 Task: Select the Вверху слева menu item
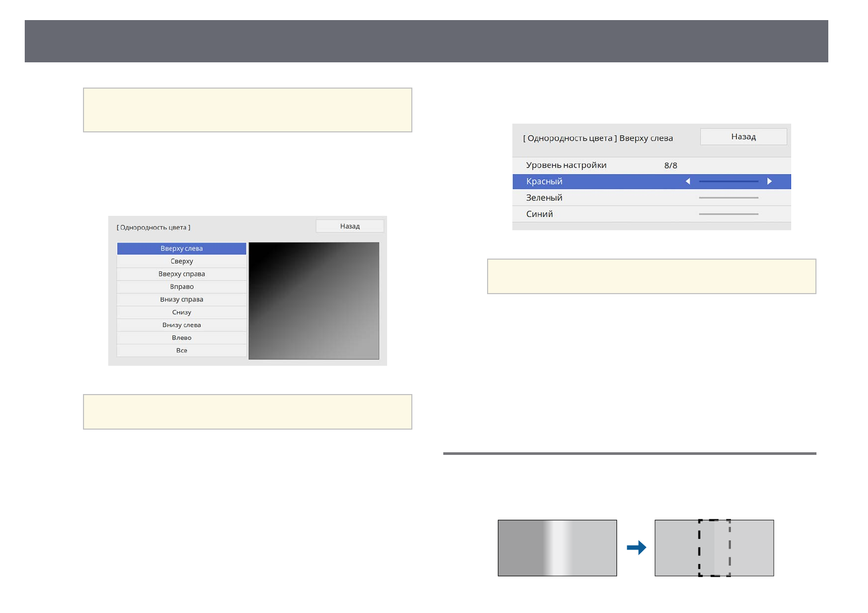(181, 249)
